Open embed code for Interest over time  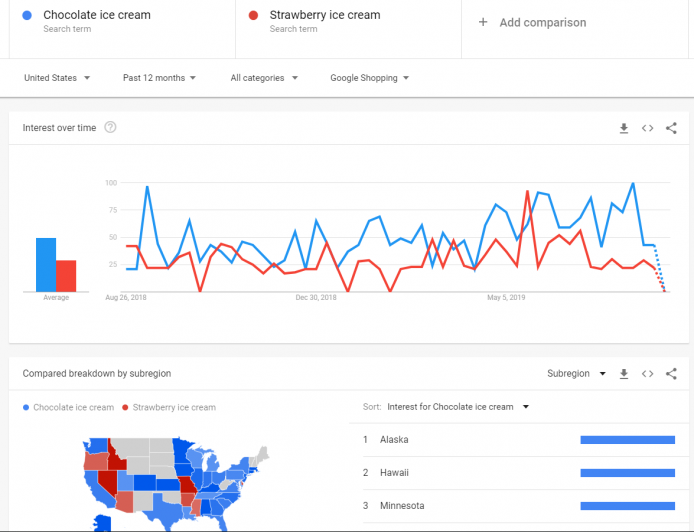648,128
